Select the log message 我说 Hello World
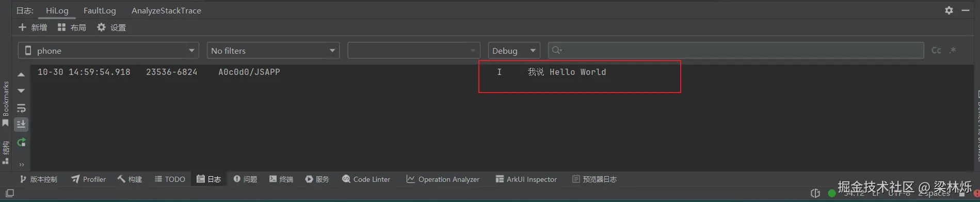This screenshot has height=202, width=980. [567, 72]
